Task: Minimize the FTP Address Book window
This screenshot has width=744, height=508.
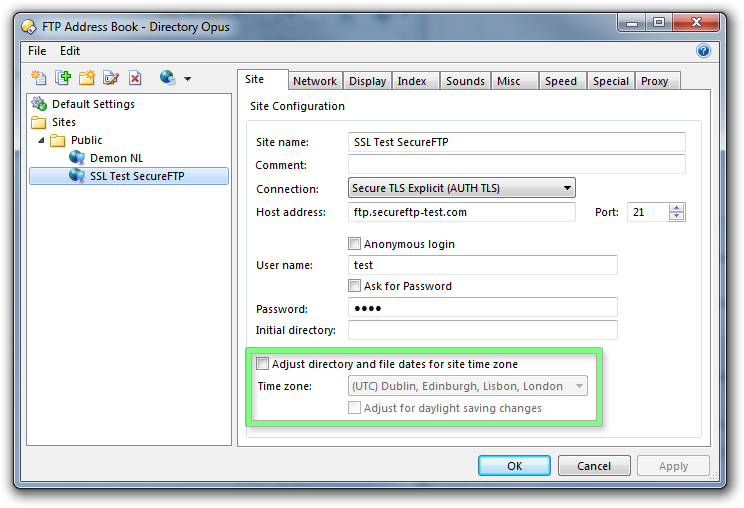Action: coord(632,23)
